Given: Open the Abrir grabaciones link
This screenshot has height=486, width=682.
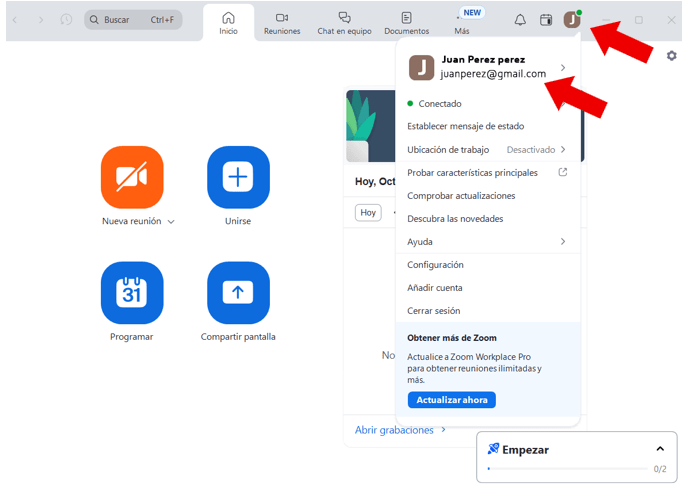Looking at the screenshot, I should click(x=394, y=430).
